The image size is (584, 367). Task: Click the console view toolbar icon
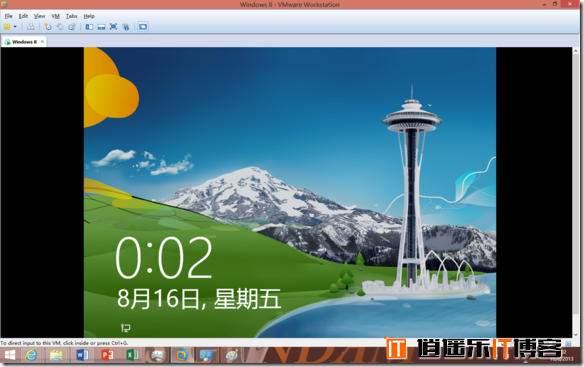tap(143, 27)
